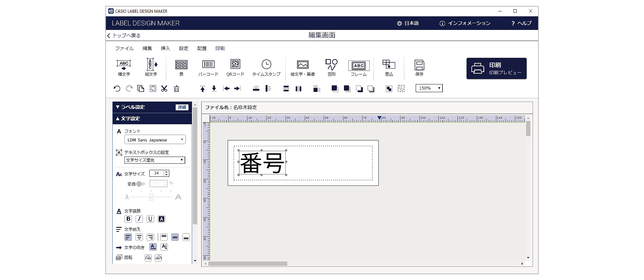The height and width of the screenshot is (280, 644).
Task: Toggle bold text decoration
Action: [128, 219]
